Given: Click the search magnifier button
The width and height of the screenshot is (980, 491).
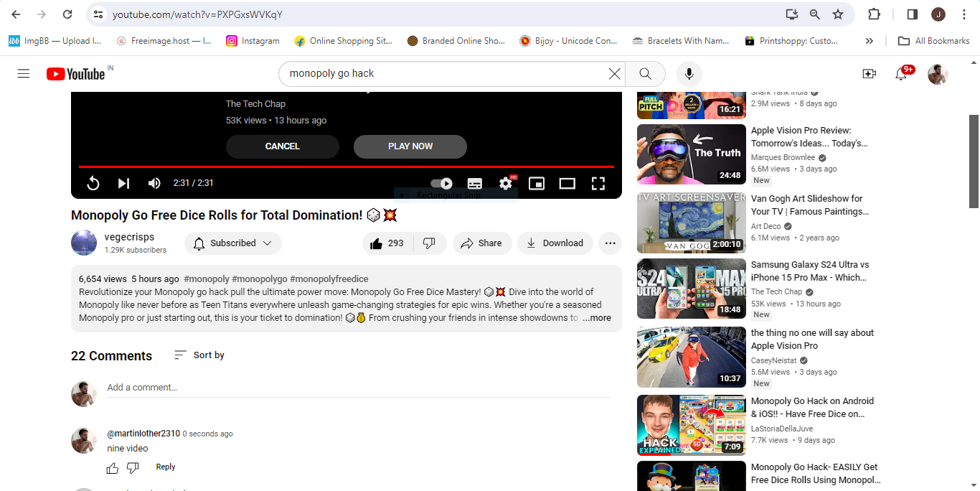Looking at the screenshot, I should [x=645, y=73].
